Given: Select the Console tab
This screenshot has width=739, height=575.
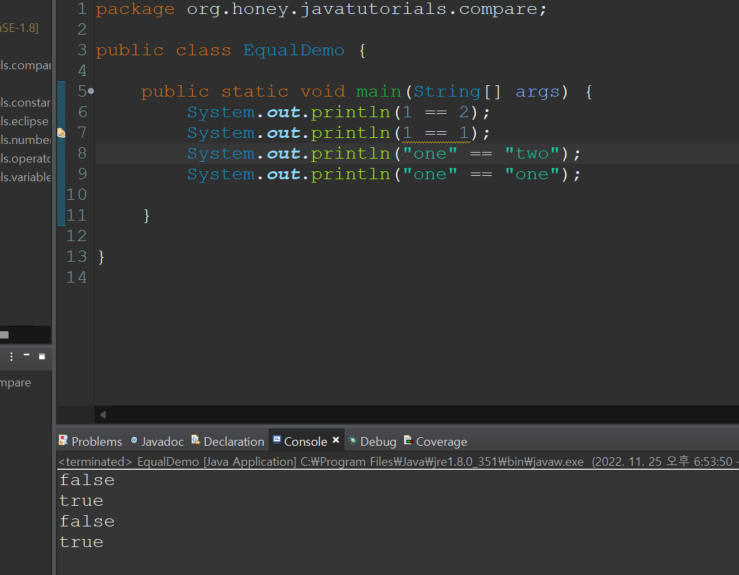Looking at the screenshot, I should [305, 442].
